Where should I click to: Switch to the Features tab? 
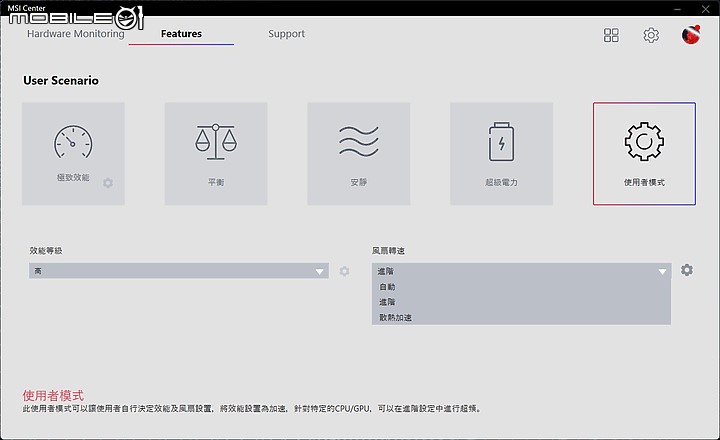click(x=181, y=34)
